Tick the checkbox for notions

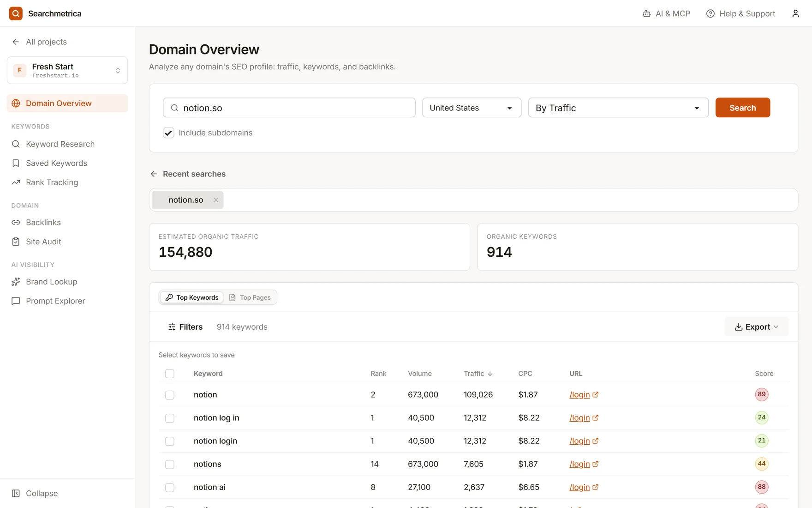170,464
